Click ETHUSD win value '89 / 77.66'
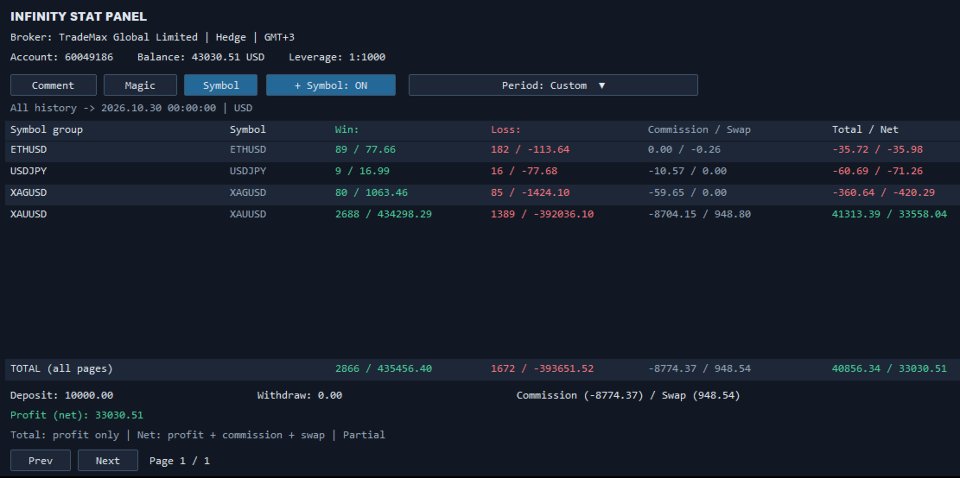This screenshot has width=960, height=478. point(366,149)
